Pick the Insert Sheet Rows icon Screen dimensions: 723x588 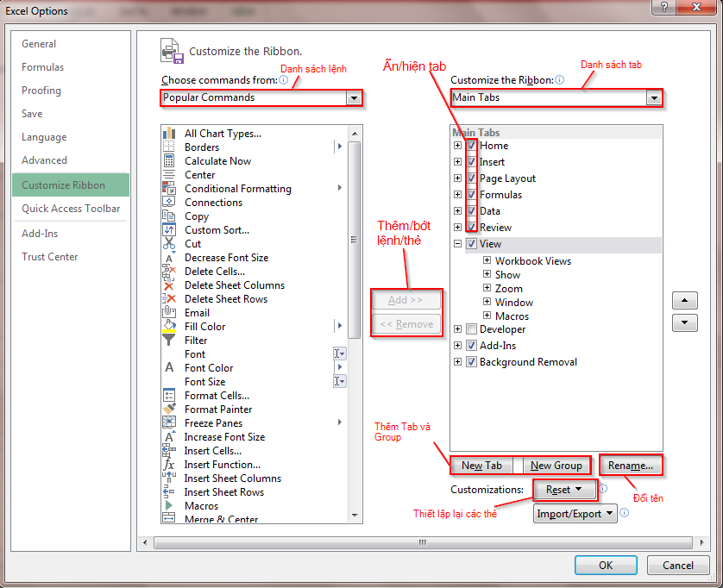[169, 491]
